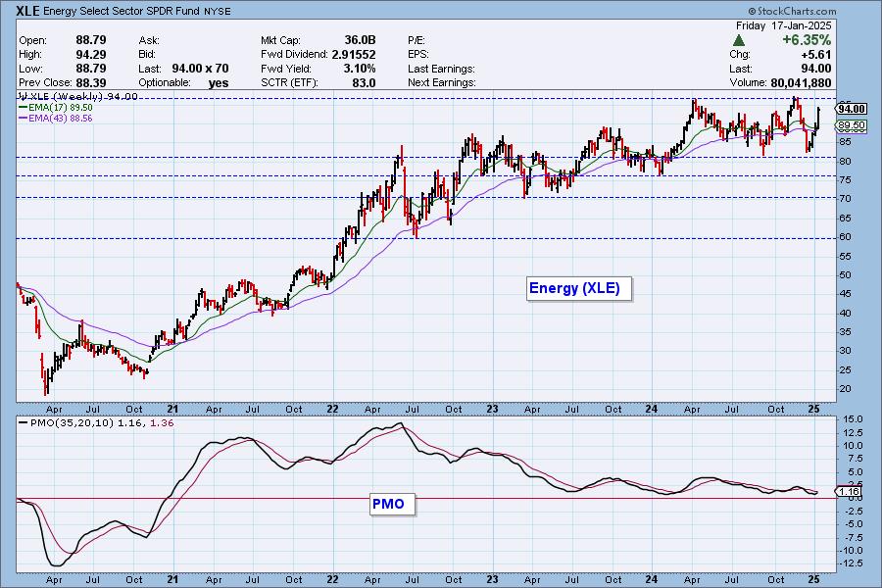Click the green EMA(17) legend line swatch
The width and height of the screenshot is (882, 588).
(24, 108)
